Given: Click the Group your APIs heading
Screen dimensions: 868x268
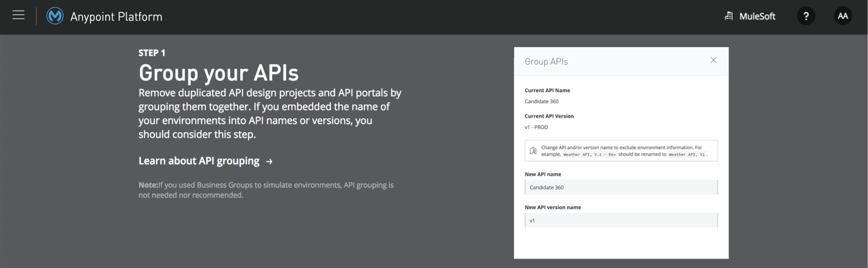Looking at the screenshot, I should [x=218, y=73].
